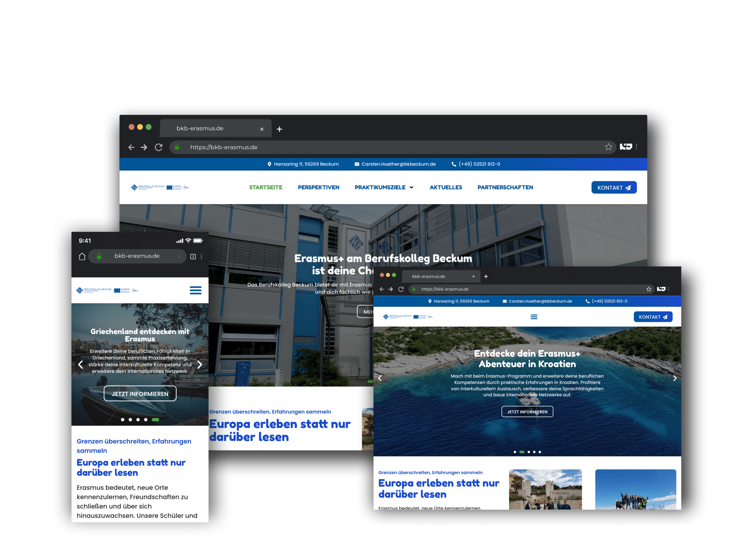Open tab switcher showing 2 in mobile browser
747x560 pixels.
(x=193, y=257)
